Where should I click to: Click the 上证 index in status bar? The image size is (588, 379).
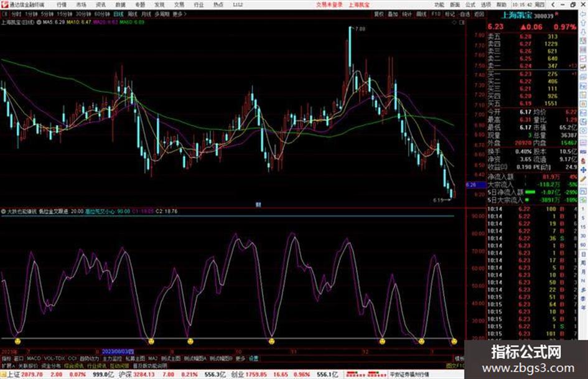point(14,374)
